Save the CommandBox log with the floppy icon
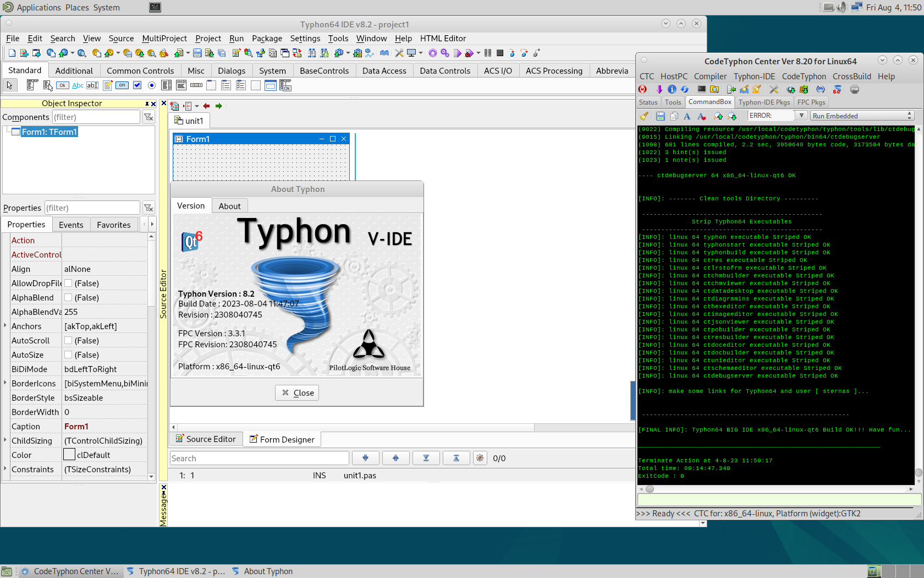The width and height of the screenshot is (924, 578). point(661,116)
